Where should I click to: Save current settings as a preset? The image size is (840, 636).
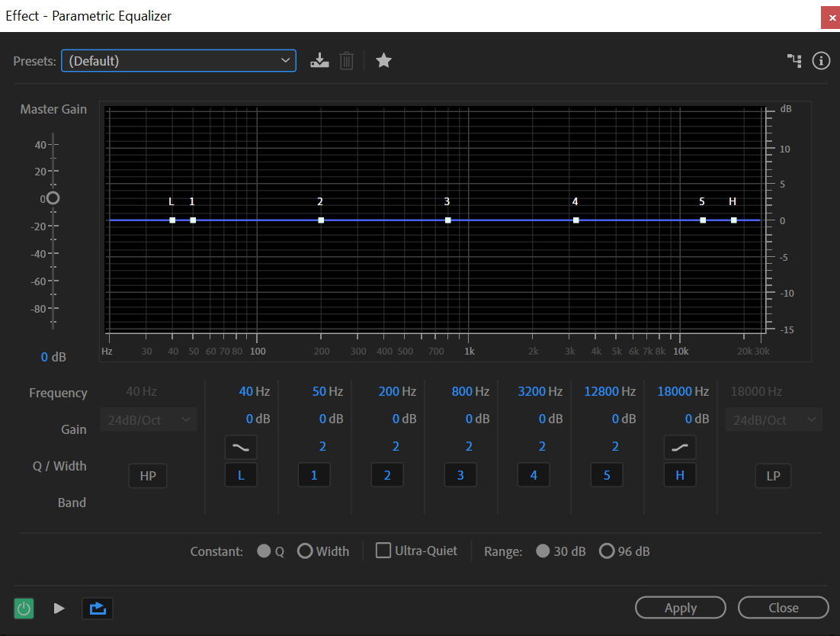319,60
